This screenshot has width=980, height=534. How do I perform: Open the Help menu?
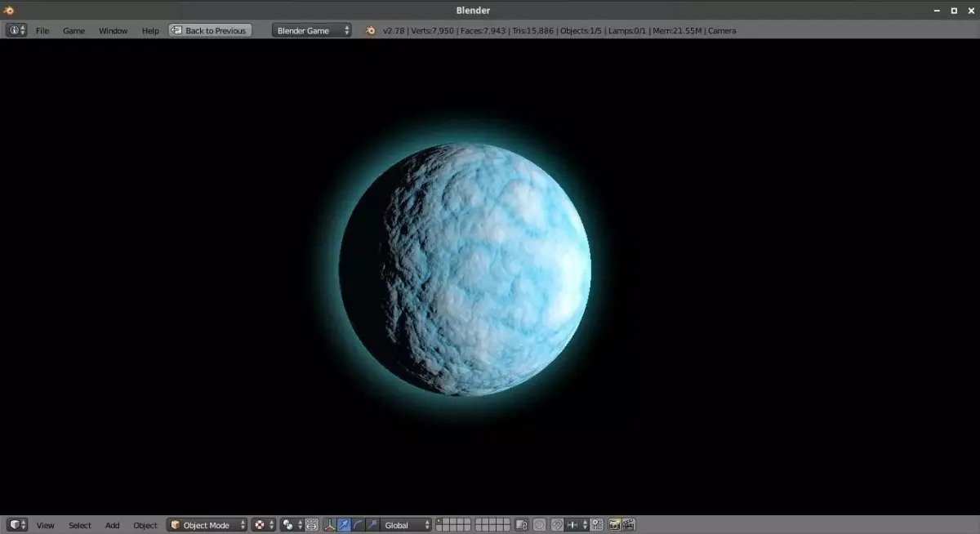[150, 31]
